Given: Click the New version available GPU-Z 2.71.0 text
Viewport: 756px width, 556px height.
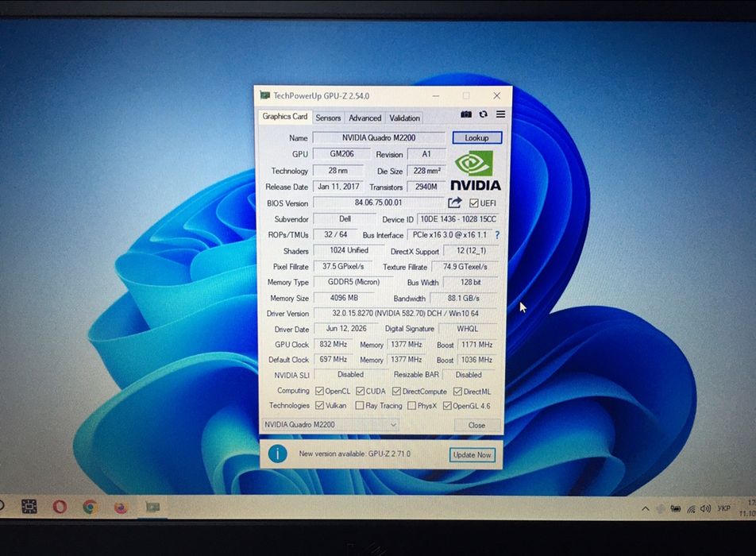Looking at the screenshot, I should pos(355,454).
